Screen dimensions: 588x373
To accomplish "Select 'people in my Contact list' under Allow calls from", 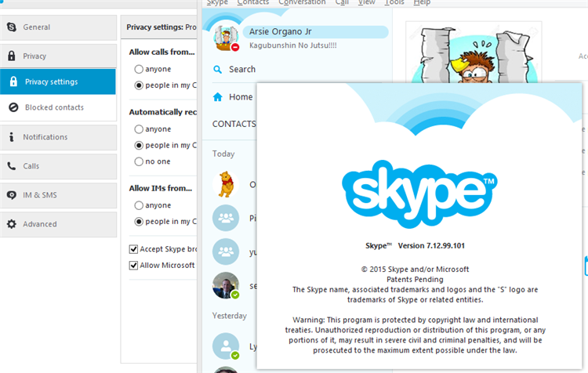I will (139, 85).
